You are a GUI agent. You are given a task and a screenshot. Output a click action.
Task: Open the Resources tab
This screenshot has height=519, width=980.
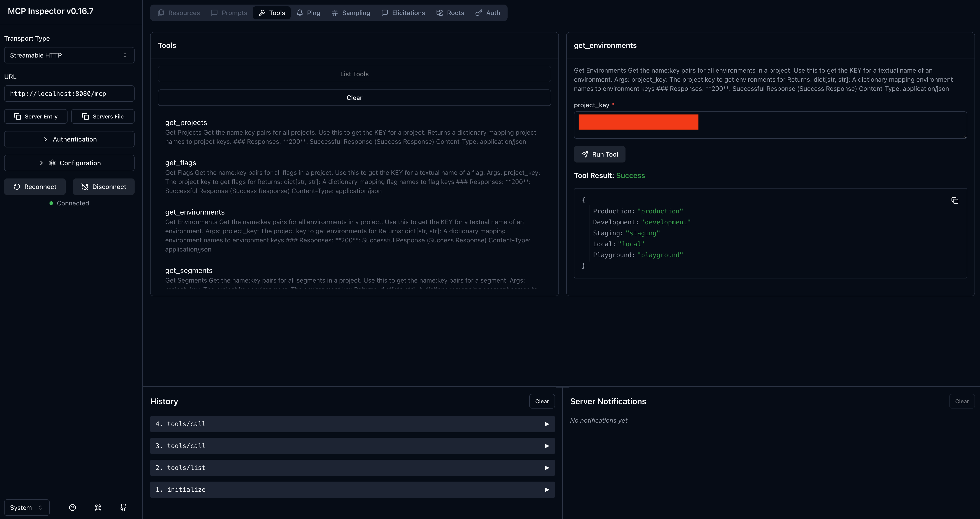pos(178,13)
